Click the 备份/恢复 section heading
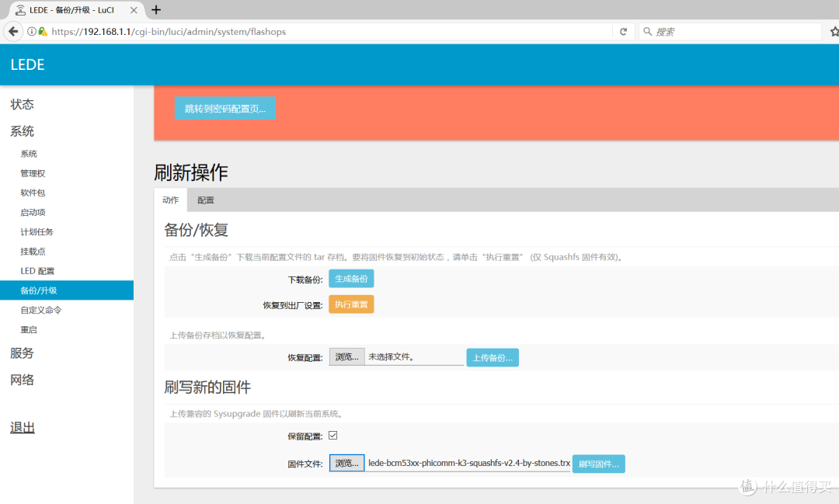839x504 pixels. (196, 230)
